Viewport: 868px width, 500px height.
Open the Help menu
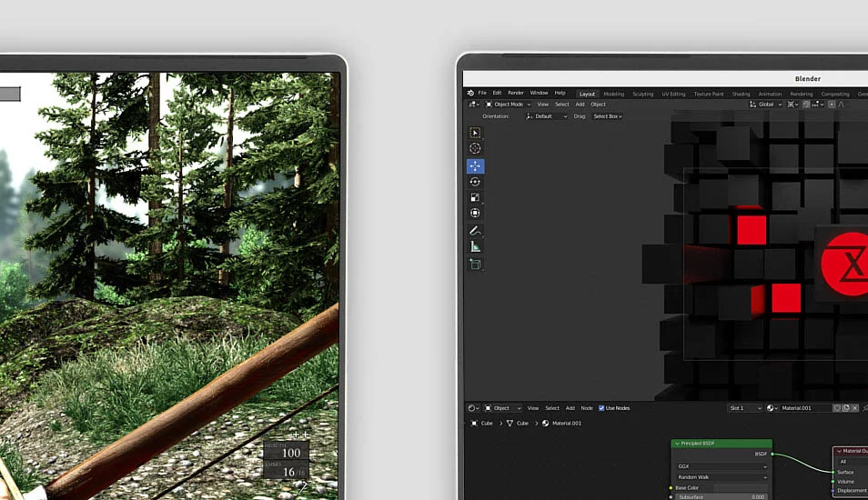(x=560, y=93)
